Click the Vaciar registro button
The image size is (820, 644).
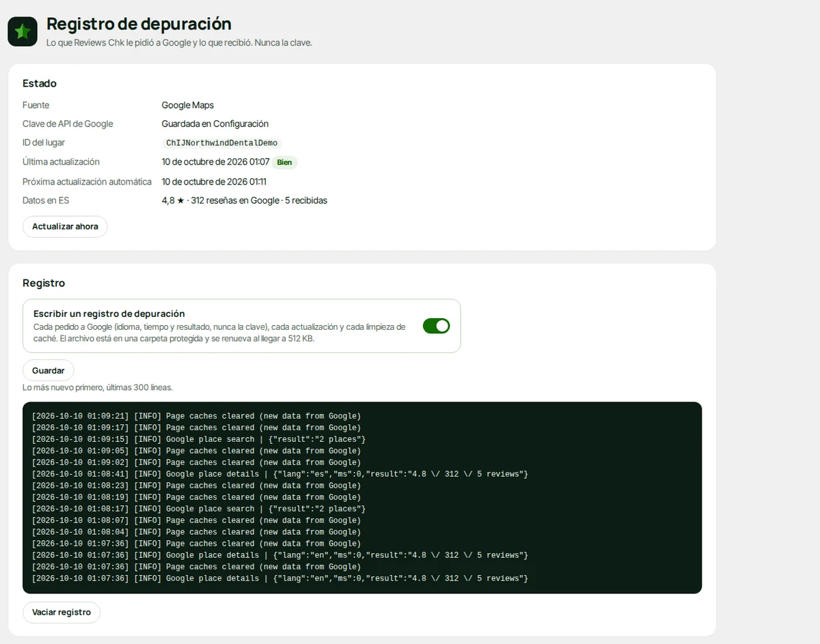click(61, 613)
